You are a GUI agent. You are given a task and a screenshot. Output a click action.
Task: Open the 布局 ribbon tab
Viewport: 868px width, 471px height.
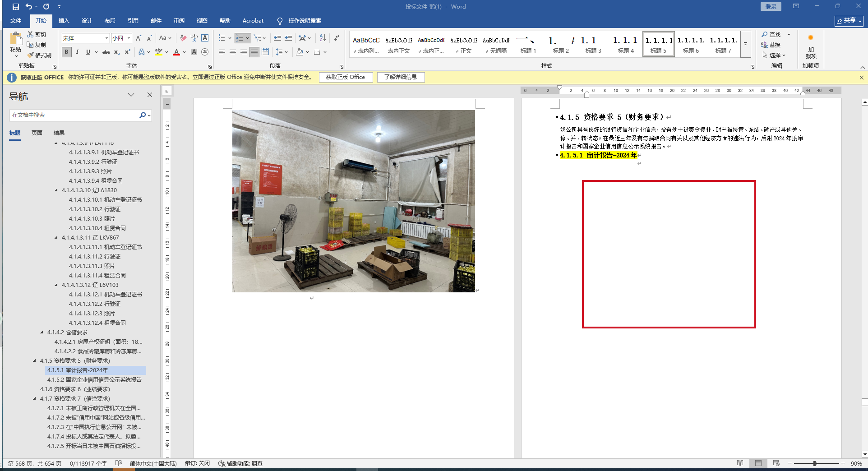coord(110,21)
